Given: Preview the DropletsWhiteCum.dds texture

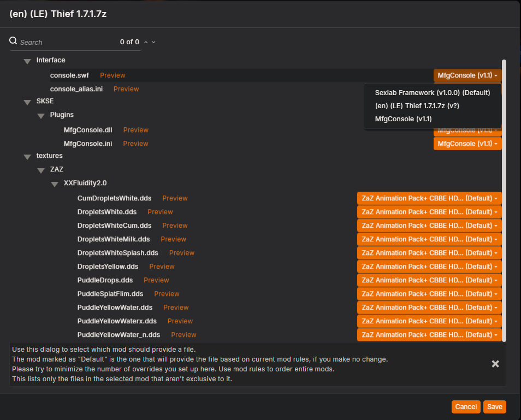Looking at the screenshot, I should (175, 226).
